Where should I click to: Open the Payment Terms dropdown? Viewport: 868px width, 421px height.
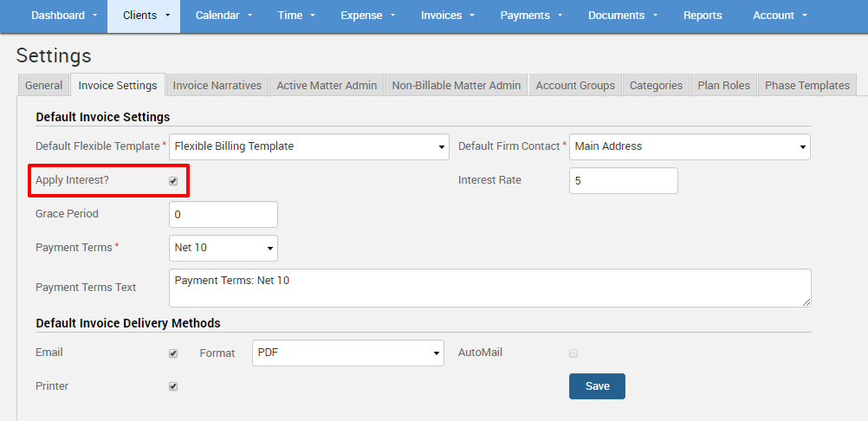tap(223, 248)
